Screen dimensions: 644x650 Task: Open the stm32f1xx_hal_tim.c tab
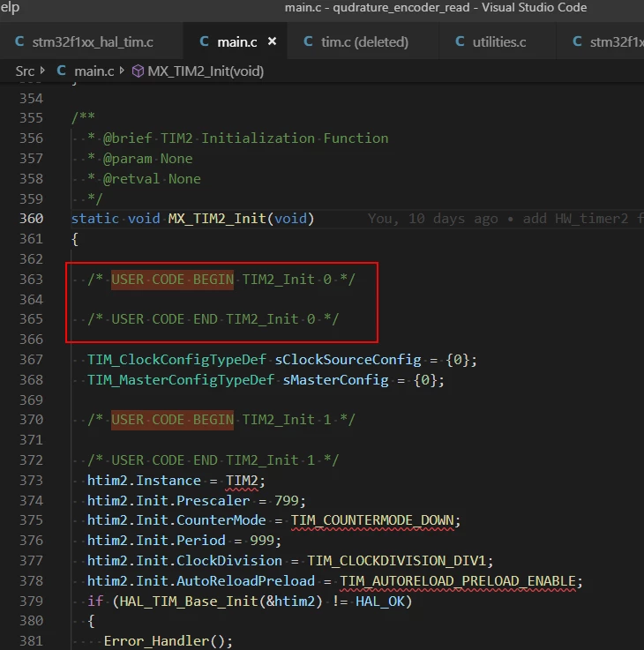85,41
